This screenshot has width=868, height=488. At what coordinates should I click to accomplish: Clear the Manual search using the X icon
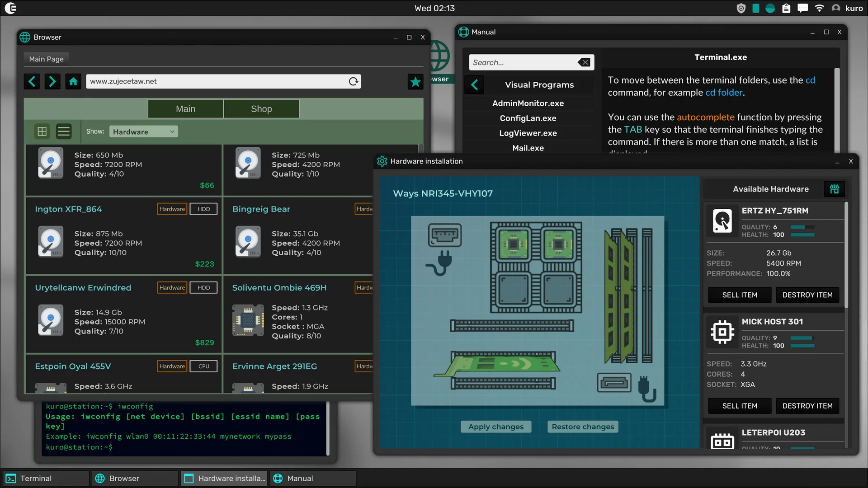583,62
